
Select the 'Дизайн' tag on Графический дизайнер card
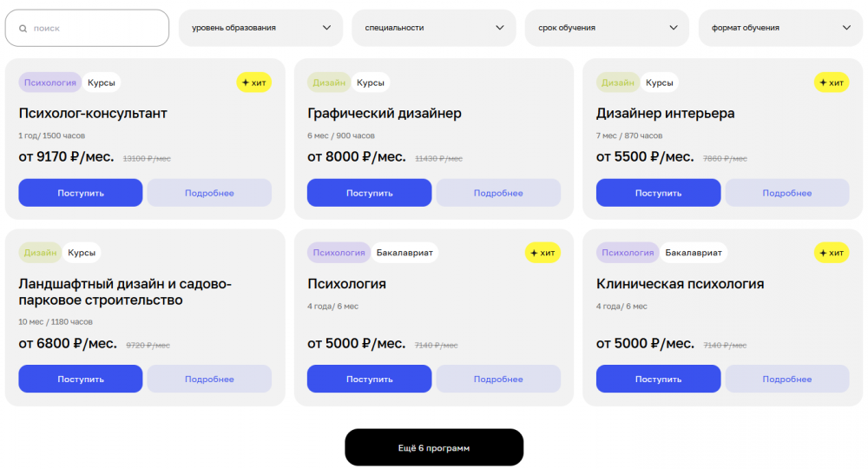pos(329,83)
